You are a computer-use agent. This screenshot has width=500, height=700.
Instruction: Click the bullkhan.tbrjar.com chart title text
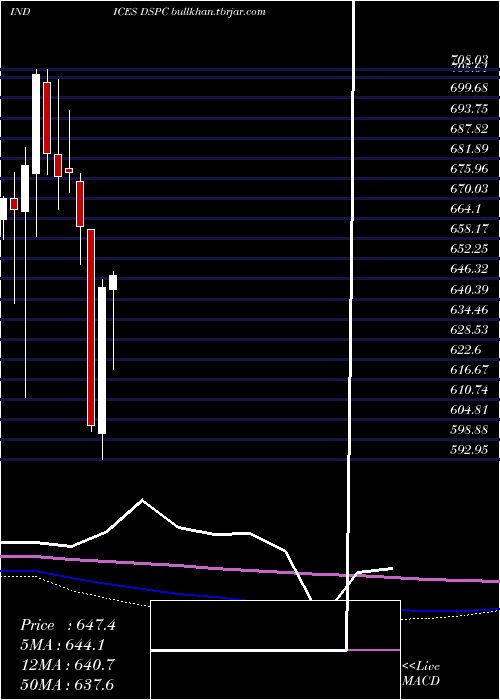219,12
